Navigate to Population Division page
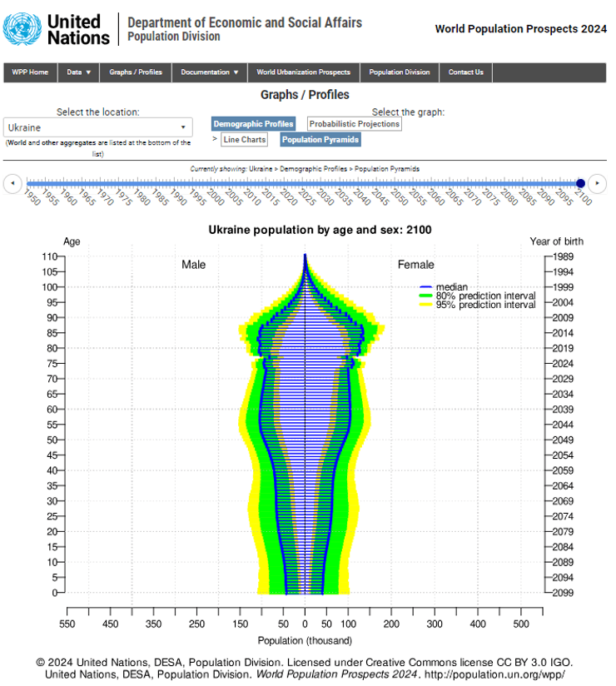The image size is (616, 686). tap(400, 72)
